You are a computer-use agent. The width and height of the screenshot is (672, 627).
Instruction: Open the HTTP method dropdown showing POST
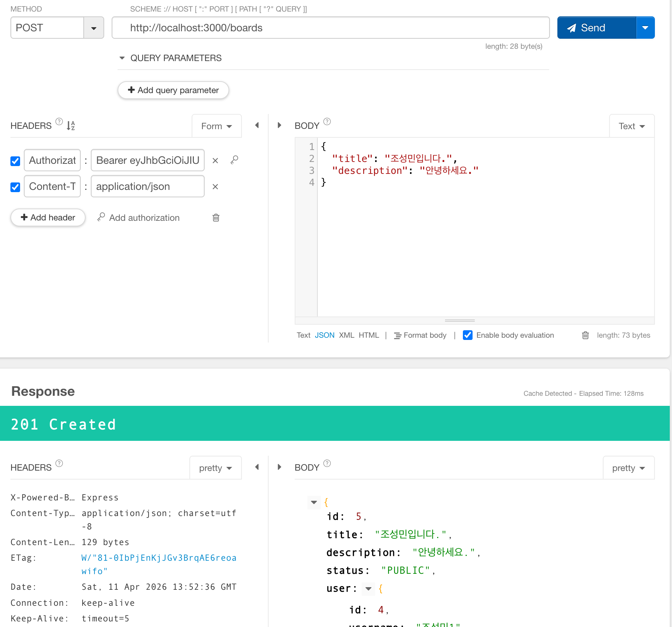pos(94,28)
